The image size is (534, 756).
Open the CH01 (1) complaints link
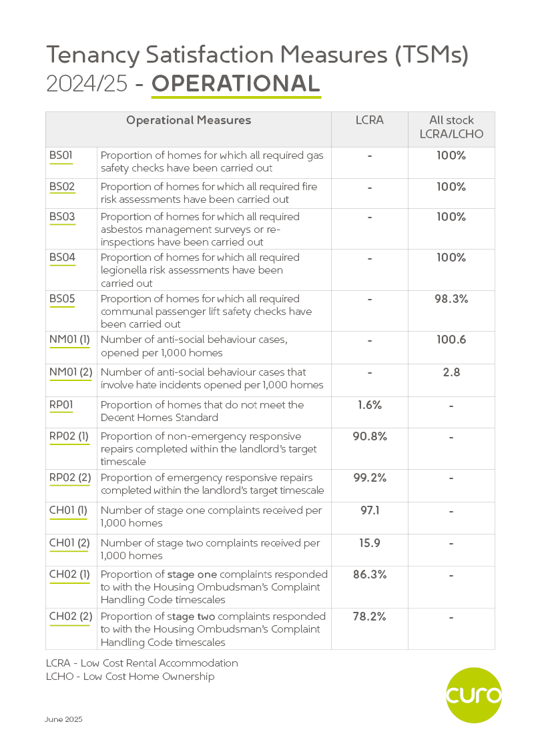(68, 510)
